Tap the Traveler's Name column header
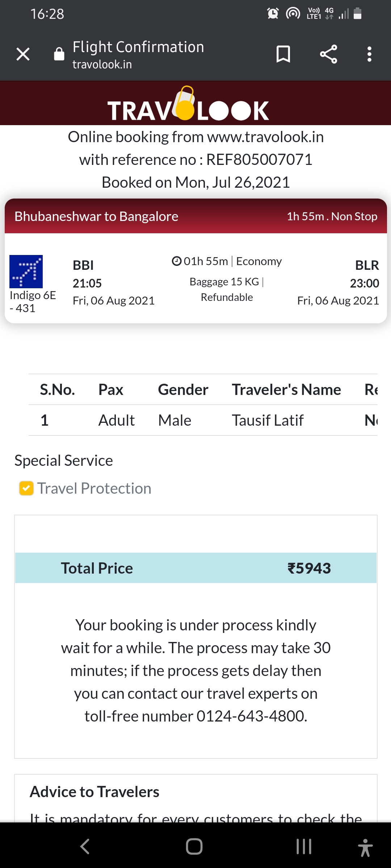Image resolution: width=391 pixels, height=868 pixels. click(286, 390)
